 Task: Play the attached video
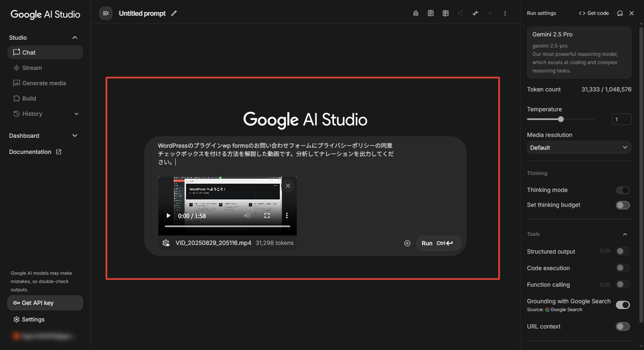coord(168,216)
